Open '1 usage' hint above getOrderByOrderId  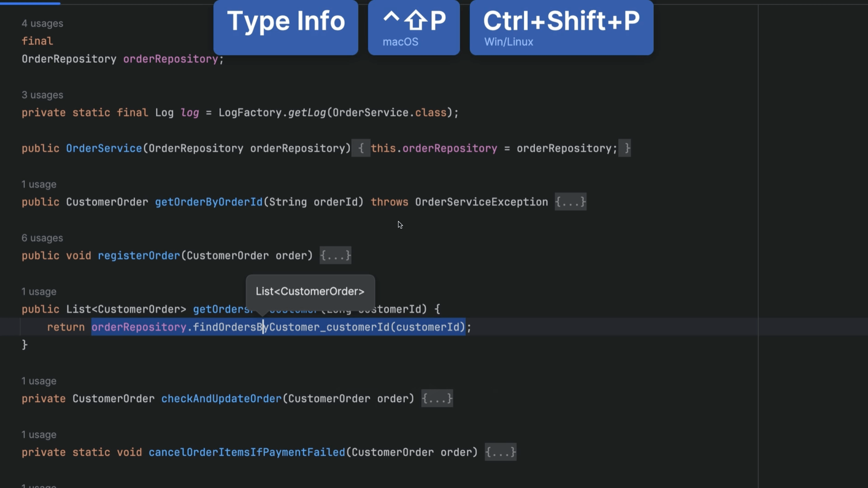(39, 185)
